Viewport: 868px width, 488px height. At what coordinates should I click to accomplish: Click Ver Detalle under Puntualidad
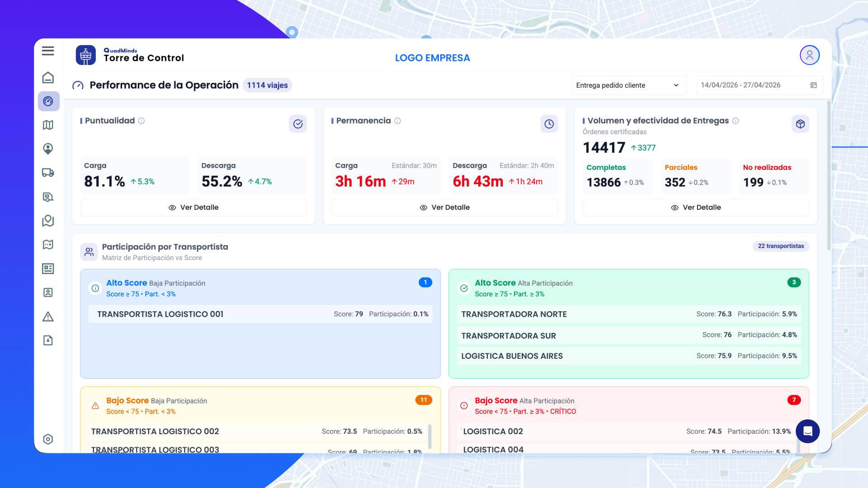tap(193, 207)
